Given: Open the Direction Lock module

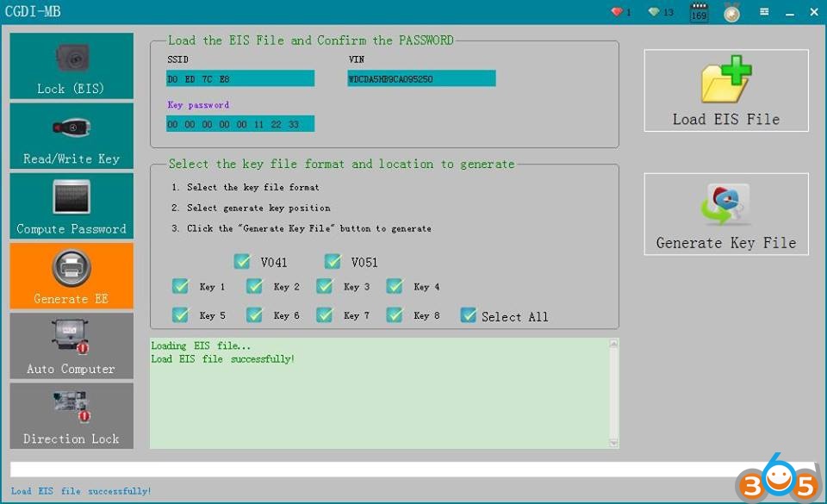Looking at the screenshot, I should [x=72, y=415].
